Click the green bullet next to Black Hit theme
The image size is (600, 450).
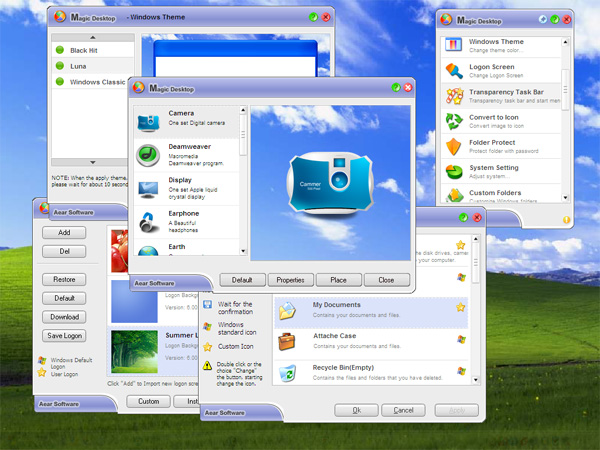coord(60,50)
